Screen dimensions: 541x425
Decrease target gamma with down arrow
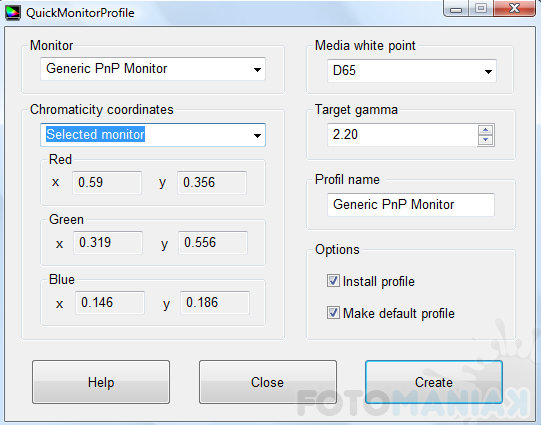click(x=486, y=140)
